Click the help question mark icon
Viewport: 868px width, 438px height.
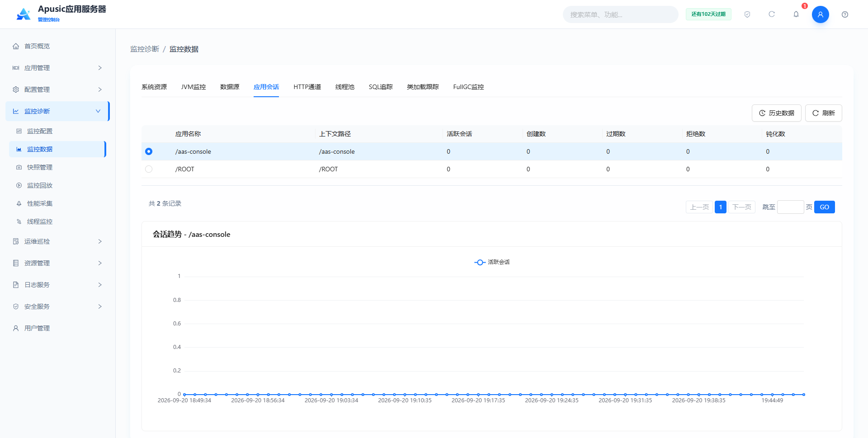[x=845, y=14]
